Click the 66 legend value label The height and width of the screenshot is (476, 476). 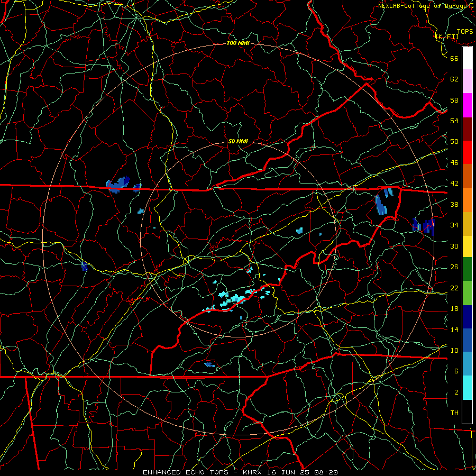point(454,58)
